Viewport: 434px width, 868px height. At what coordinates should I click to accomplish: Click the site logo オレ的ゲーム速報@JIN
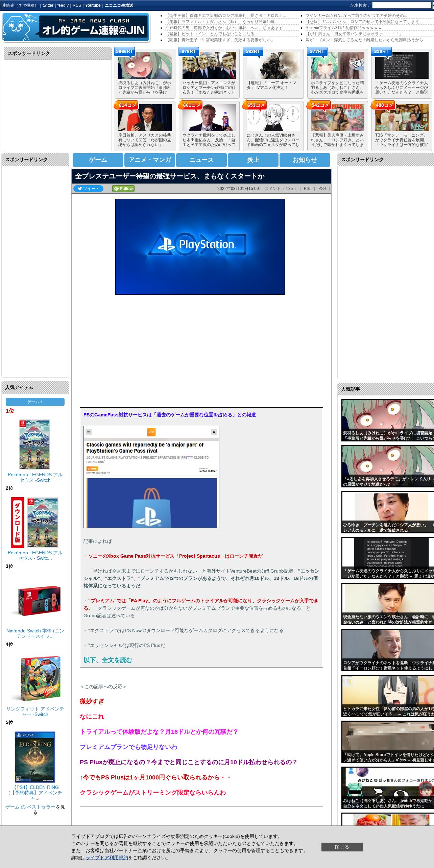click(x=76, y=27)
